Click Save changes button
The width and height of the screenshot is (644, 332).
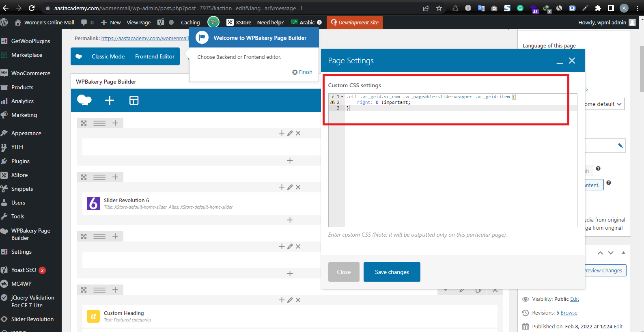point(392,272)
